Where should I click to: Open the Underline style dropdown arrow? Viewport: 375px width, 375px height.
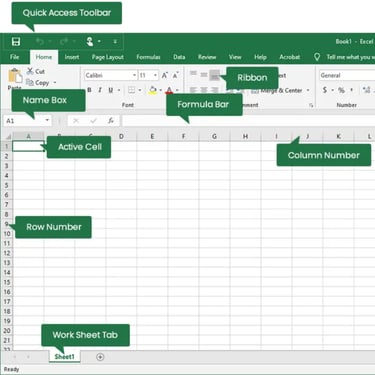pyautogui.click(x=119, y=90)
